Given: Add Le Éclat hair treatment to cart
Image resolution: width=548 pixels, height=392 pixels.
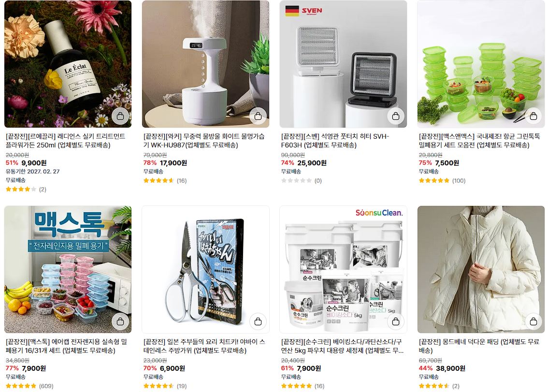Looking at the screenshot, I should tap(120, 116).
